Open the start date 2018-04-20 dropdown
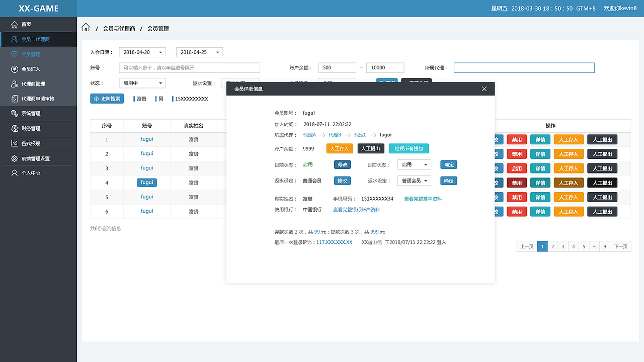The height and width of the screenshot is (362, 644). [x=142, y=52]
